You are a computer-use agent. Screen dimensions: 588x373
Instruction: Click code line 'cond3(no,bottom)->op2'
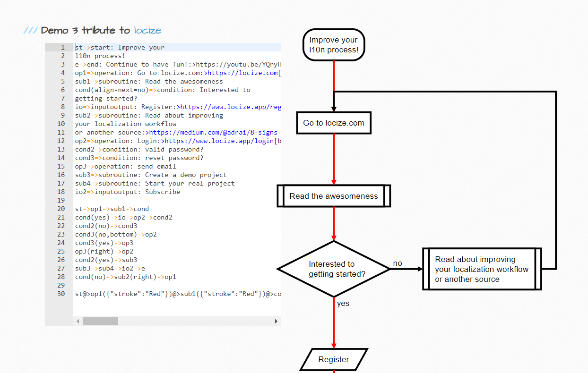(x=116, y=234)
